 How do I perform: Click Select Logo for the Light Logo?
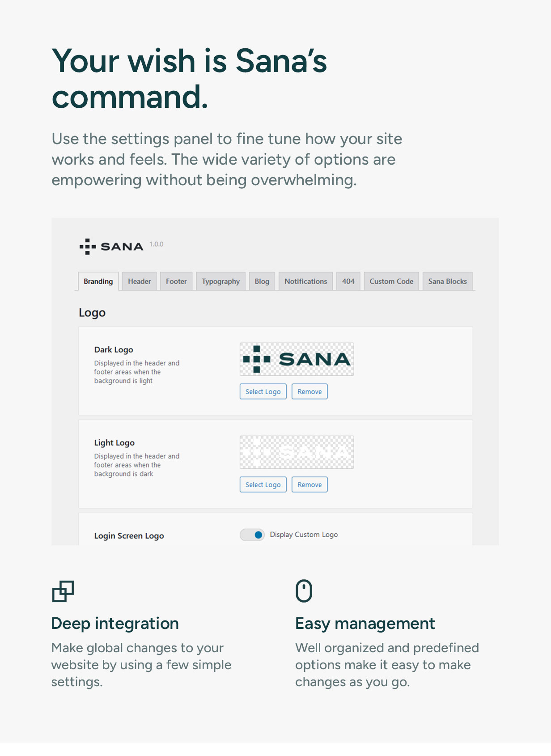click(263, 484)
